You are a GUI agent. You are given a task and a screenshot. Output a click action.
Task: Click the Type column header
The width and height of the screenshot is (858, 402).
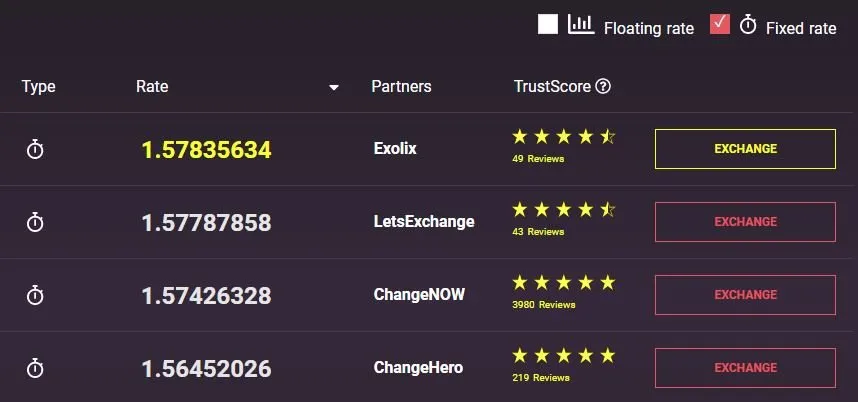(x=38, y=87)
